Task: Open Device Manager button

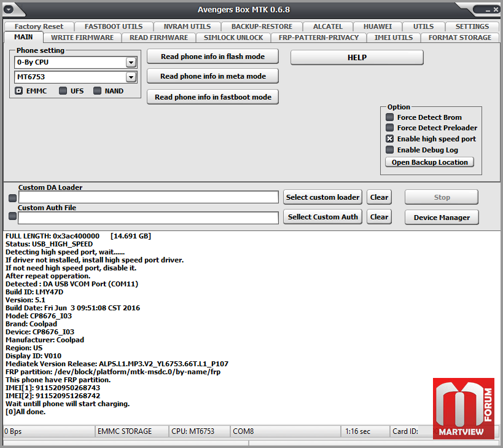Action: point(442,218)
